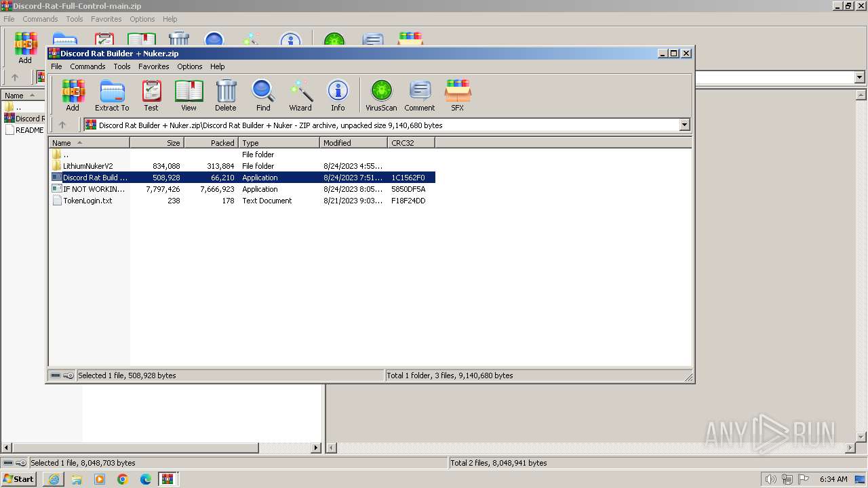
Task: Expand the address path dropdown in front window
Action: (684, 125)
